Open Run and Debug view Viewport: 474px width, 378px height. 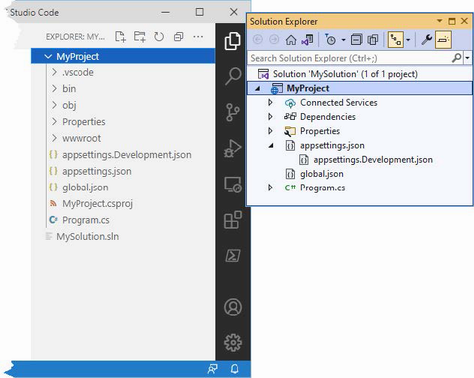pyautogui.click(x=233, y=148)
